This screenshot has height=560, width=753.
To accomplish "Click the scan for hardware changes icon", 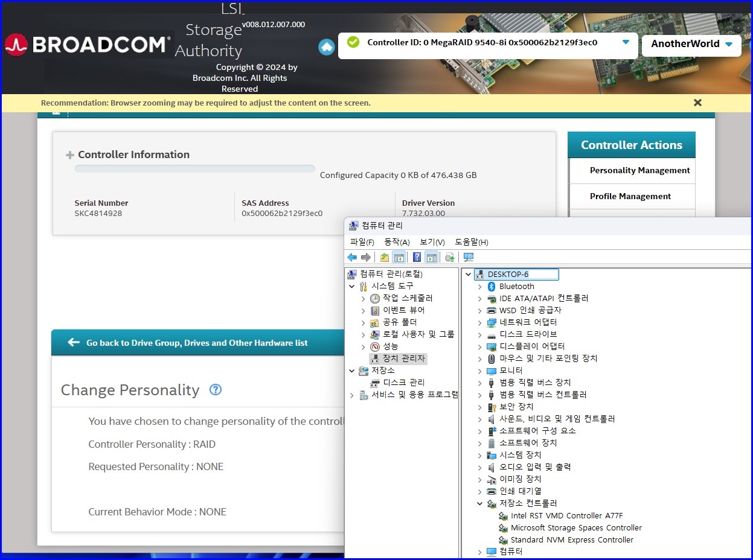I will (x=469, y=258).
